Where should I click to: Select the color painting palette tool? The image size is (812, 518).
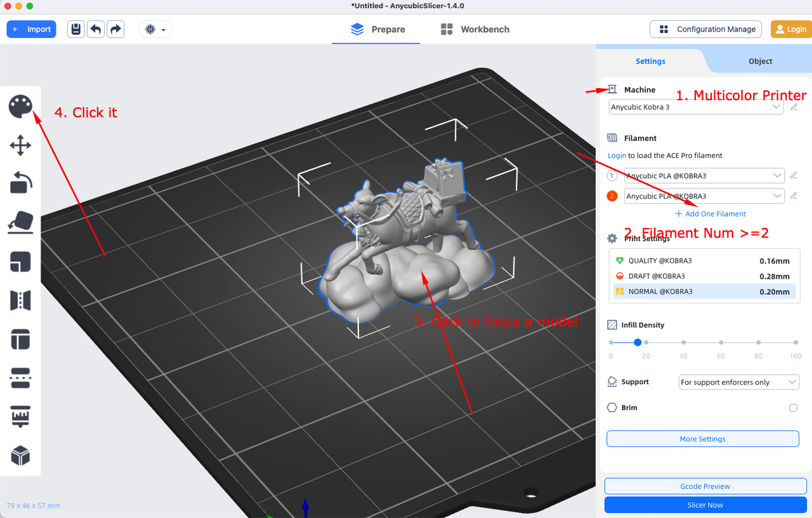coord(20,107)
